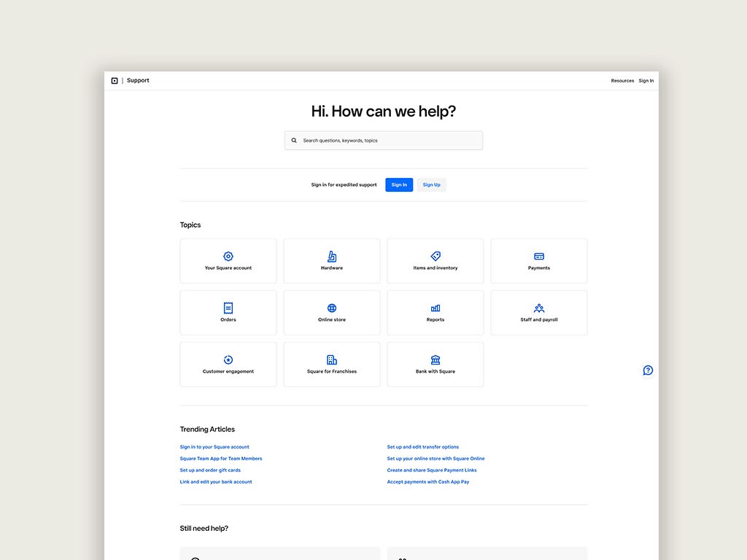Click the Topics heading text

click(x=190, y=225)
